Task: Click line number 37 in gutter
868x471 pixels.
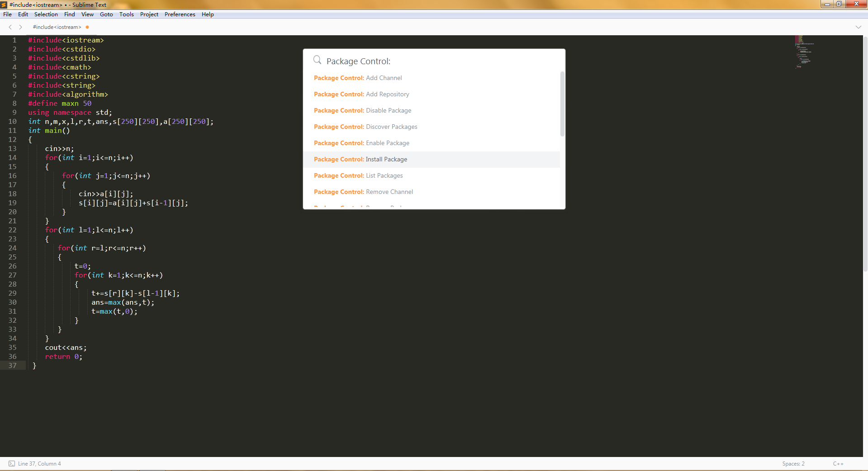Action: 12,366
